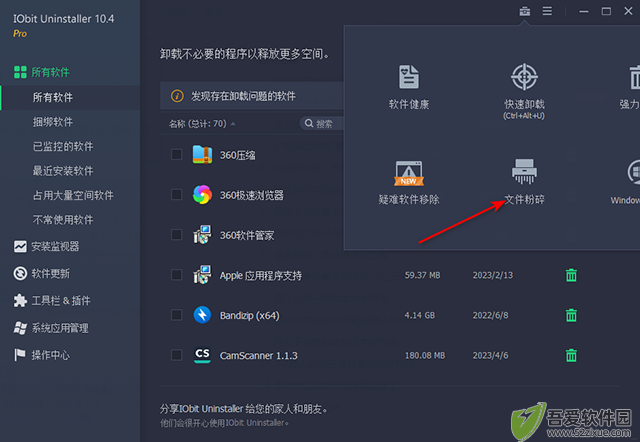Select 不常使用软件 in sidebar
The width and height of the screenshot is (640, 442).
(63, 220)
